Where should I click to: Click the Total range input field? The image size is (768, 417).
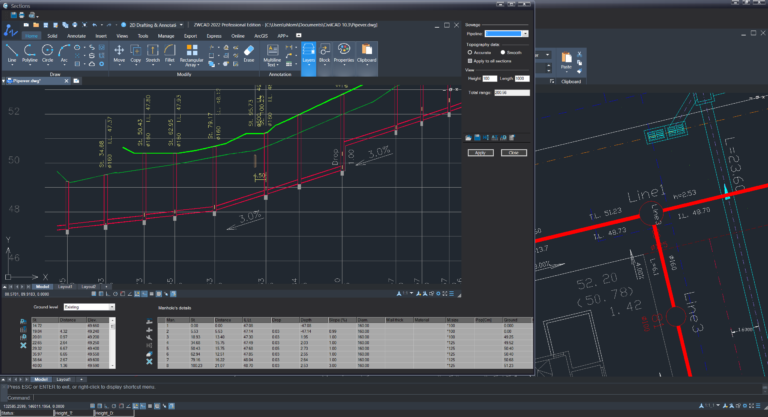click(x=510, y=92)
